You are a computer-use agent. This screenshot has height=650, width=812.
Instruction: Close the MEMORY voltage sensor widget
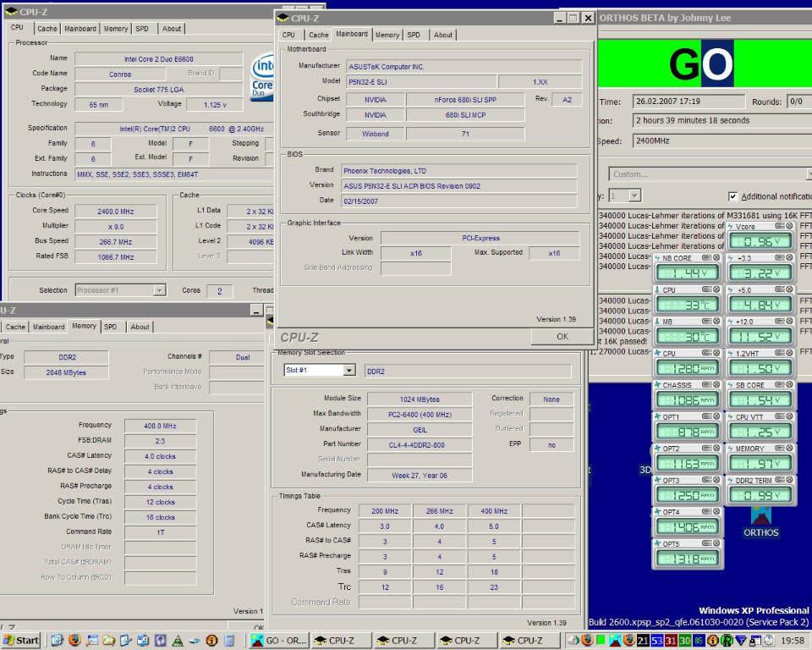789,448
